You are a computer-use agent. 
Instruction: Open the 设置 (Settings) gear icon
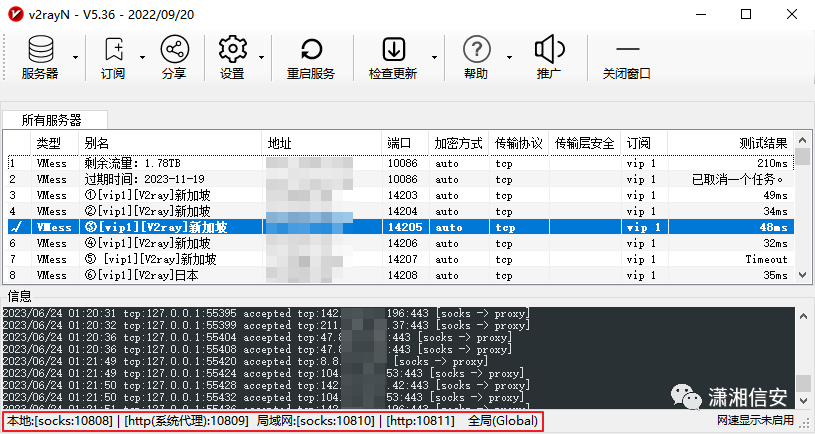[232, 49]
